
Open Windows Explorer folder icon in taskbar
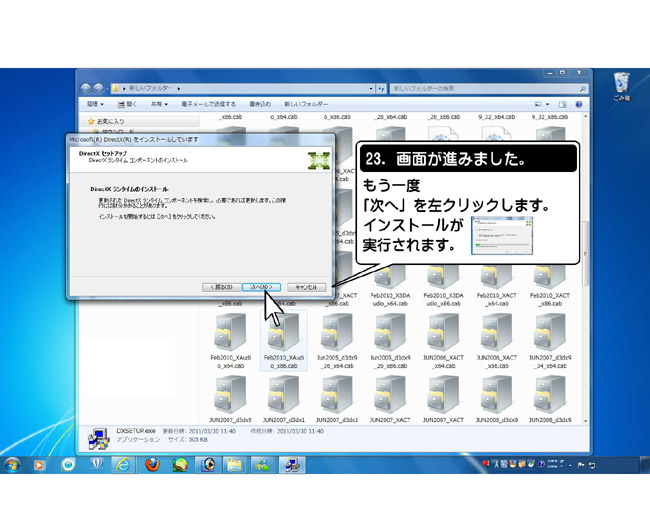pyautogui.click(x=234, y=465)
